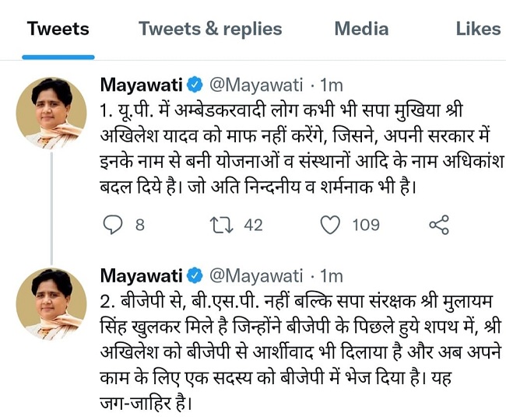This screenshot has width=506, height=420.
Task: Switch to the Tweets tab
Action: tap(58, 30)
